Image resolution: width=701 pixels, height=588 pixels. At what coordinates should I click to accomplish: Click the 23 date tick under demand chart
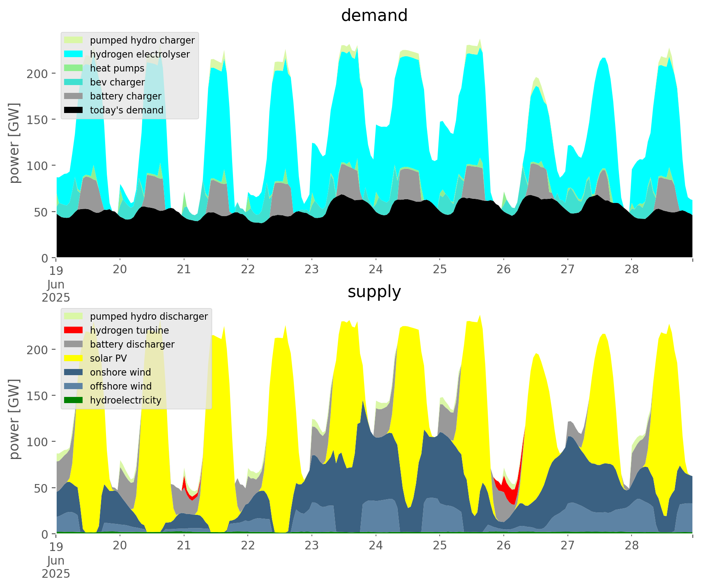tap(312, 270)
